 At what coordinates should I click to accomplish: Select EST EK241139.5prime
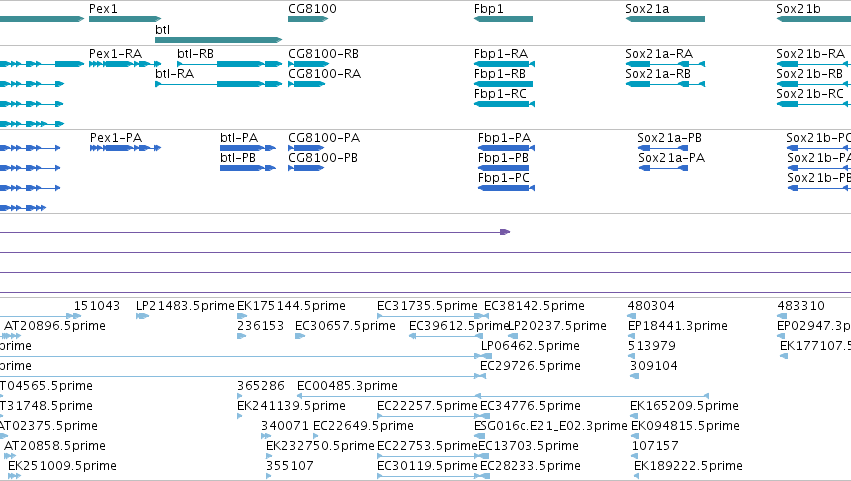pos(291,406)
